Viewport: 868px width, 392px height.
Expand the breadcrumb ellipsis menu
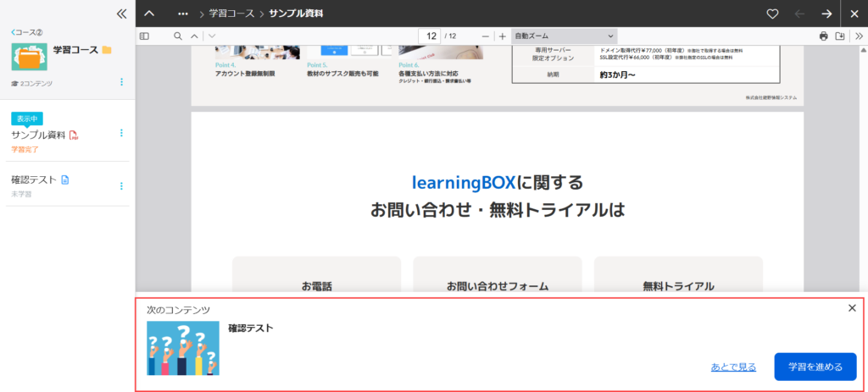coord(183,14)
